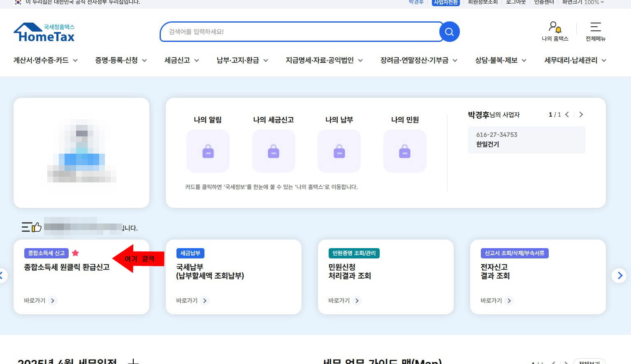Screen dimensions: 631x364
Task: Click the next arrow for 박경후님의 사업자
Action: 581,115
